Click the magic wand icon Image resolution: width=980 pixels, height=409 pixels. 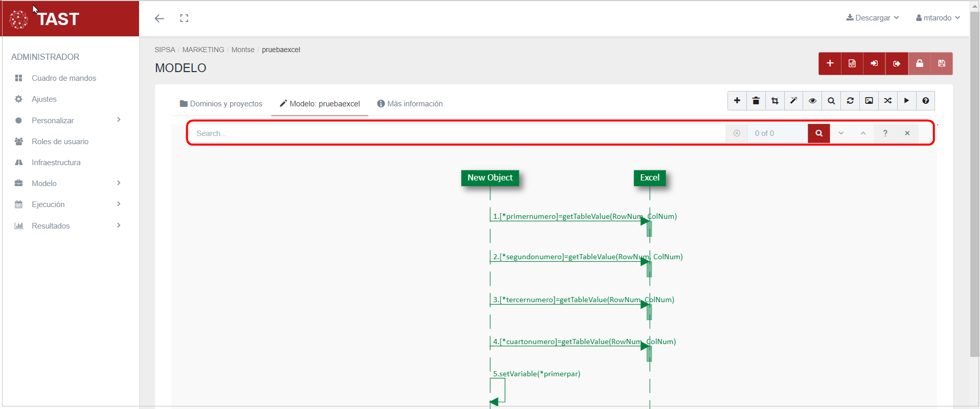pyautogui.click(x=793, y=101)
